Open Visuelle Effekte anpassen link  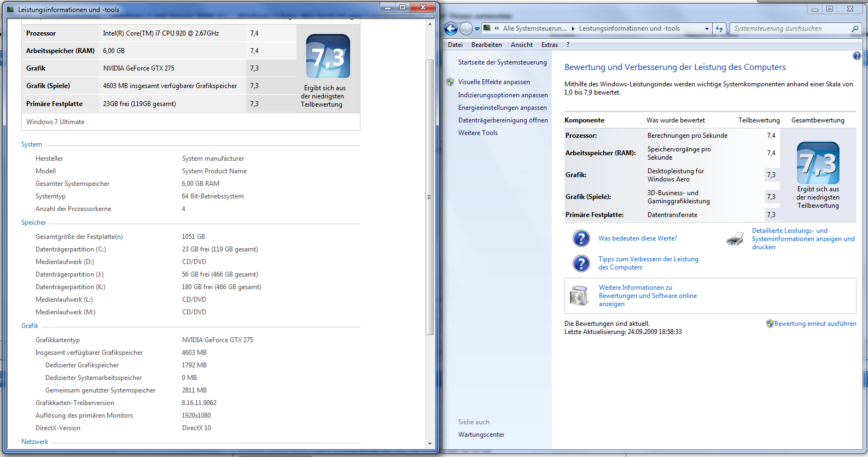point(494,82)
